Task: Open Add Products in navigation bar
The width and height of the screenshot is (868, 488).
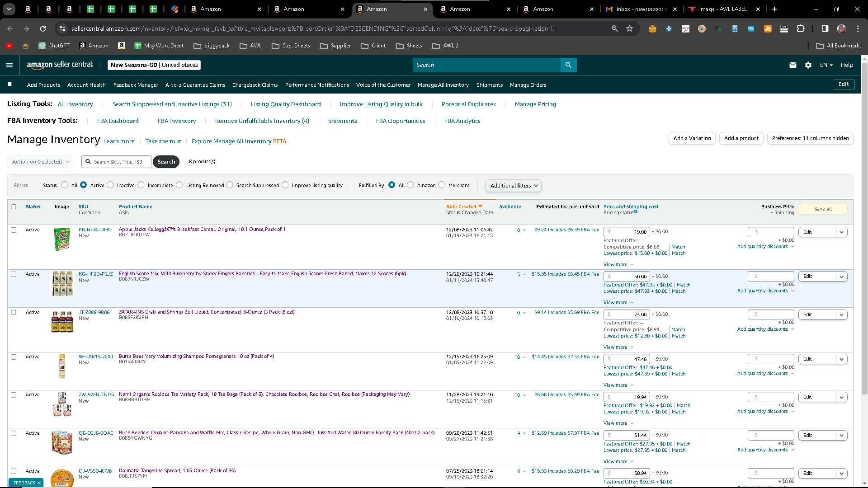Action: point(43,85)
